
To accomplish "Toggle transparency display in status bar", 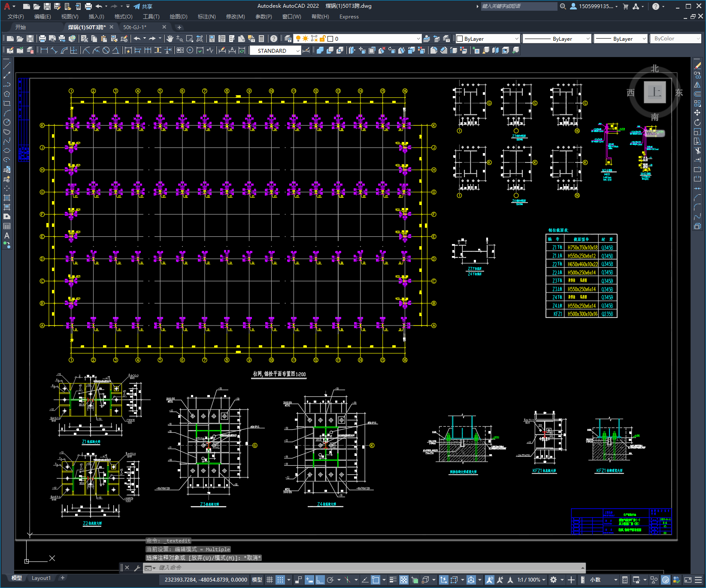I will (404, 580).
